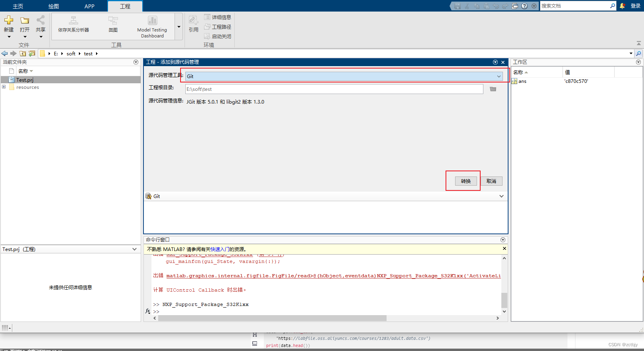The image size is (644, 351).
Task: Click the 工程根目录 path field
Action: click(334, 89)
